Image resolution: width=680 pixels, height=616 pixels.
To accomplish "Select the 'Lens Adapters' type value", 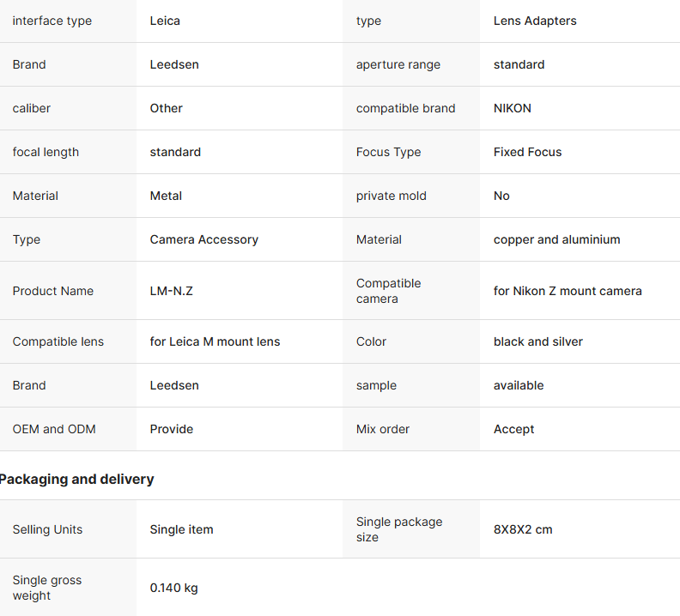I will pos(535,21).
